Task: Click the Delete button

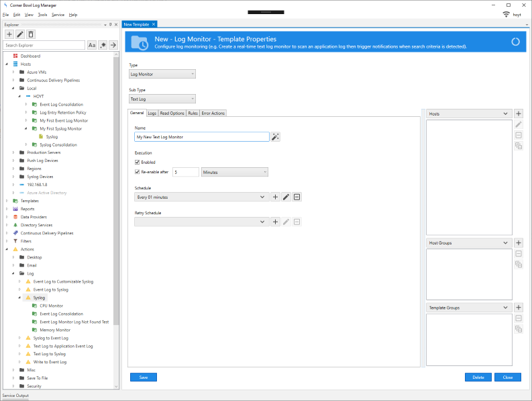Action: 478,377
